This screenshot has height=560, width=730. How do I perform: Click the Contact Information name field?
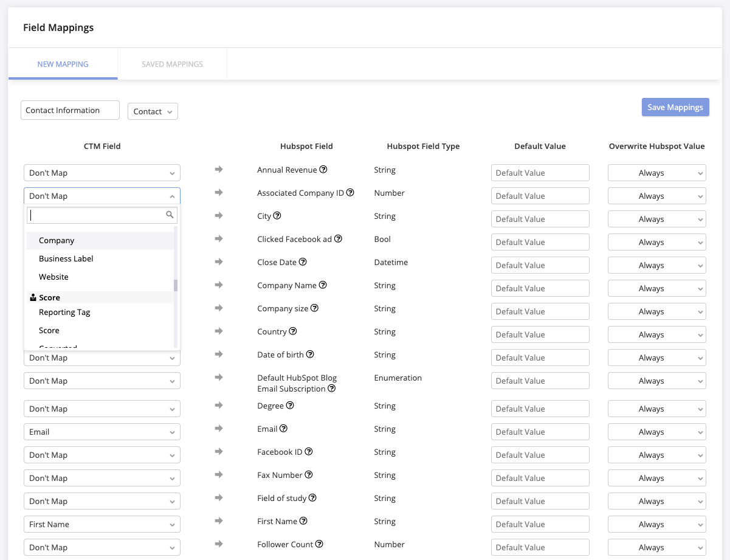(x=69, y=110)
